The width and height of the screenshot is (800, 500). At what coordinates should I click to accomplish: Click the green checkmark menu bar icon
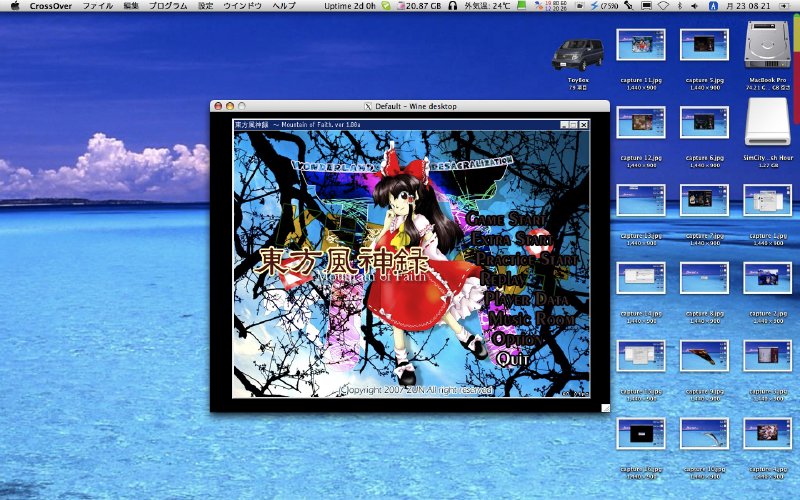(x=386, y=6)
